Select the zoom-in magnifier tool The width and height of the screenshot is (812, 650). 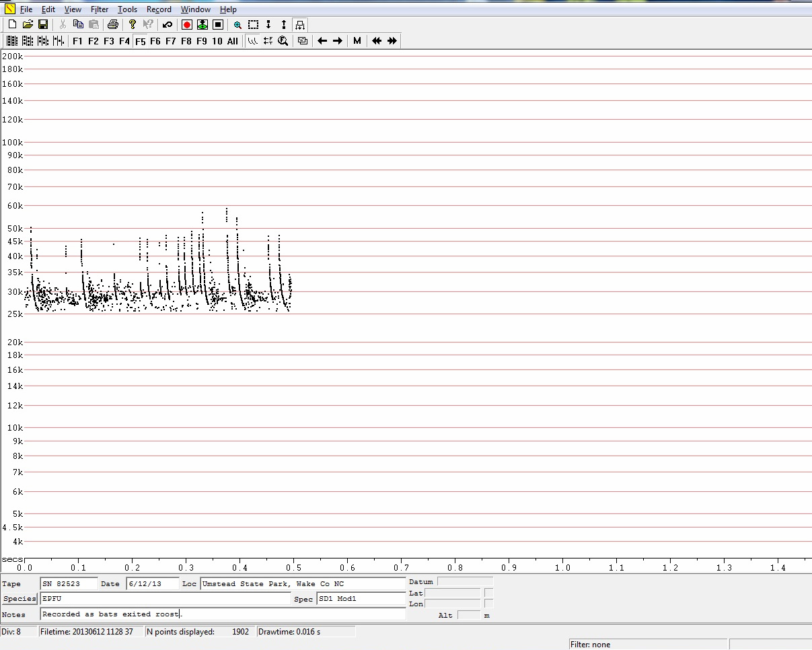point(237,24)
